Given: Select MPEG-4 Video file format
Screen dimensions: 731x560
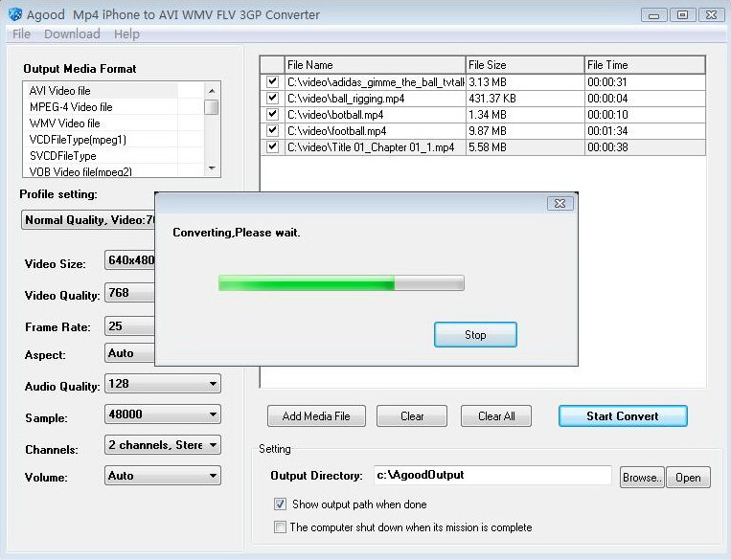Looking at the screenshot, I should [101, 106].
